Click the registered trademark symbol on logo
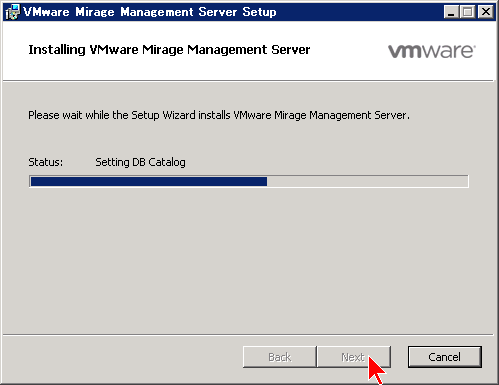 click(474, 46)
